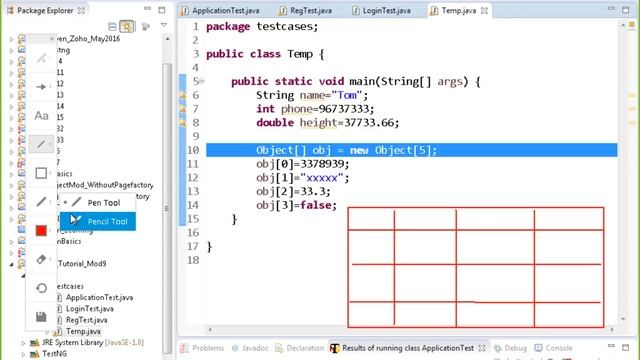Open the Problems view tab
Image resolution: width=640 pixels, height=360 pixels.
pos(202,348)
